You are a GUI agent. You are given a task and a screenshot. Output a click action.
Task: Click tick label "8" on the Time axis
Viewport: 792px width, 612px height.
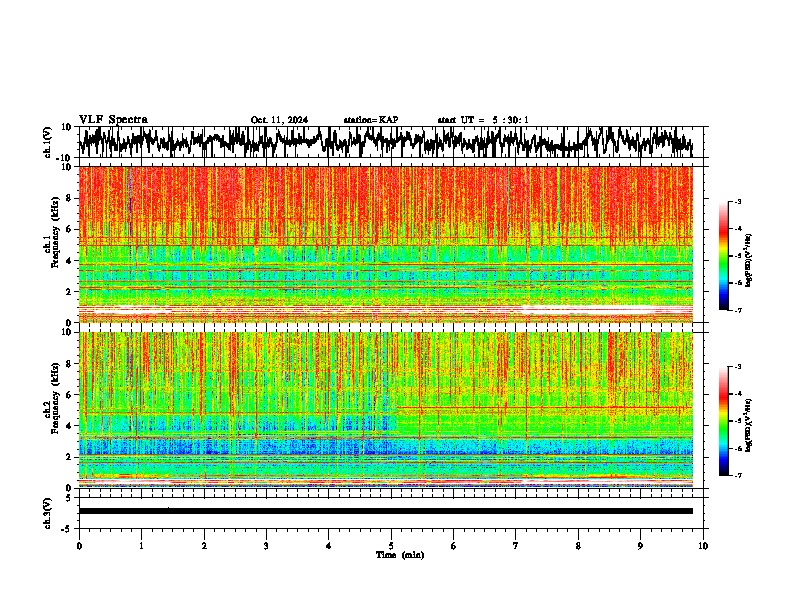(578, 546)
